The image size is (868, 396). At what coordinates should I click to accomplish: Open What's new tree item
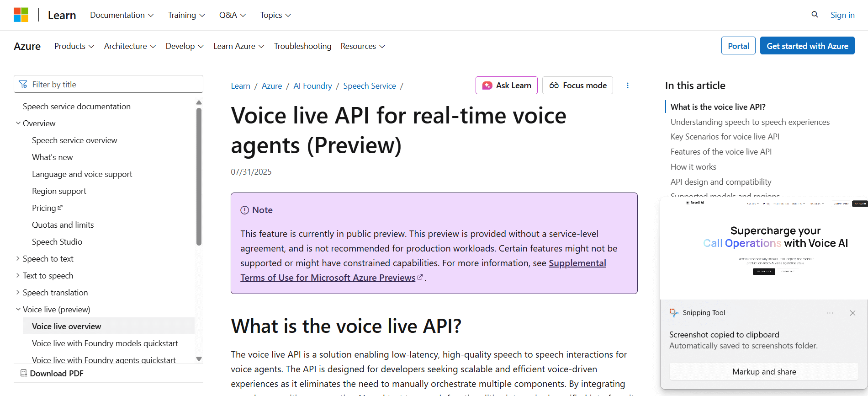coord(53,157)
